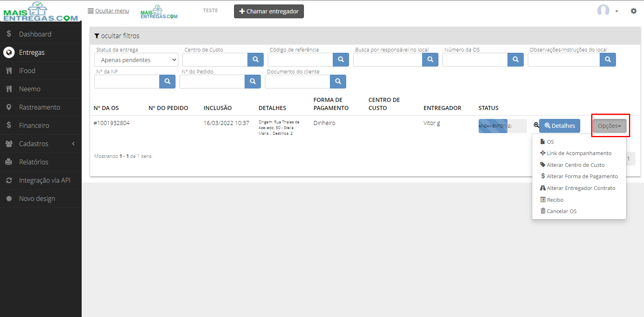Go to Entregas in sidebar

pos(41,52)
